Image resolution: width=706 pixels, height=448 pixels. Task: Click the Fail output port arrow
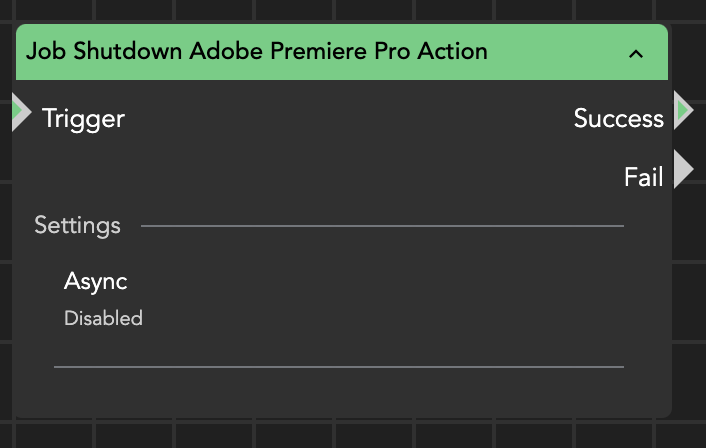684,170
